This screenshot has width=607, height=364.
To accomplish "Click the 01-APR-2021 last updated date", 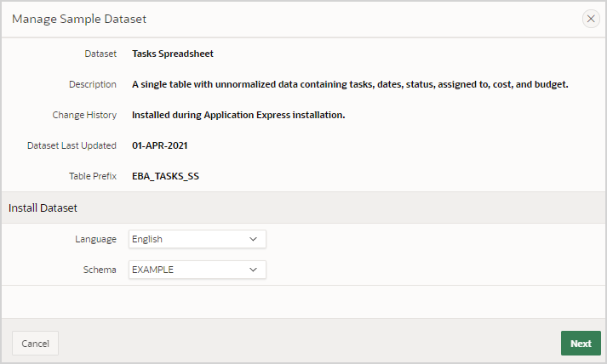I will point(159,145).
